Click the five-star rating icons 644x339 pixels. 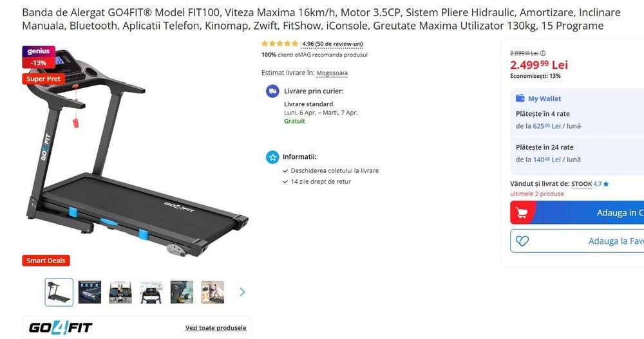tap(279, 44)
